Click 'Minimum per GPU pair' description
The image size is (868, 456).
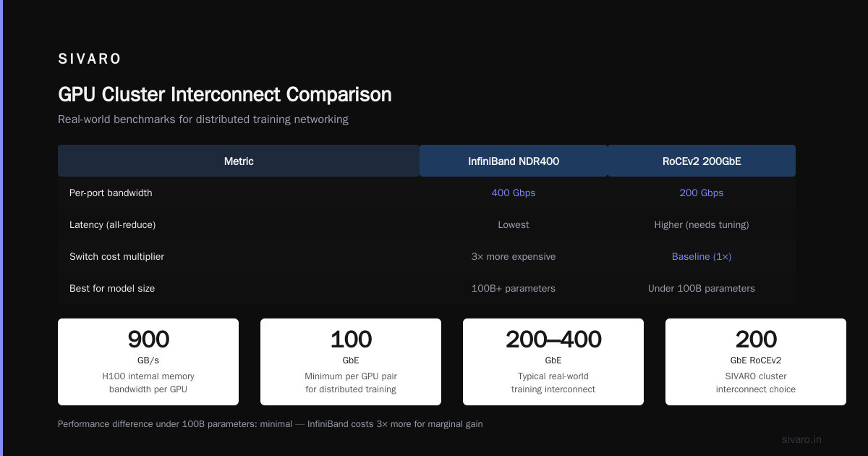351,383
